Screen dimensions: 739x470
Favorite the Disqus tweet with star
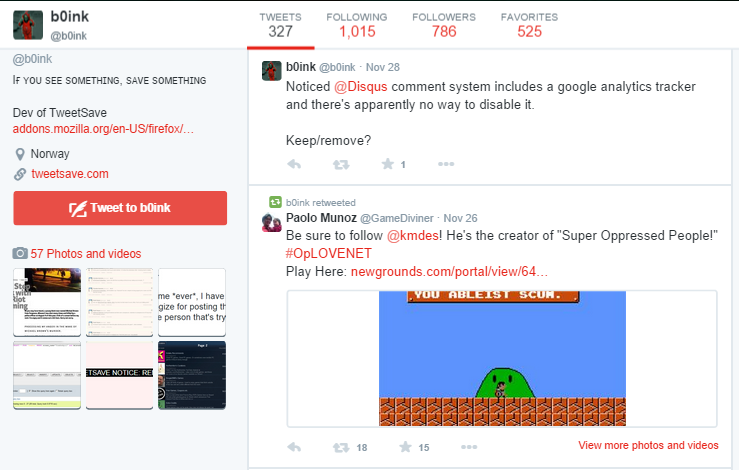[388, 164]
